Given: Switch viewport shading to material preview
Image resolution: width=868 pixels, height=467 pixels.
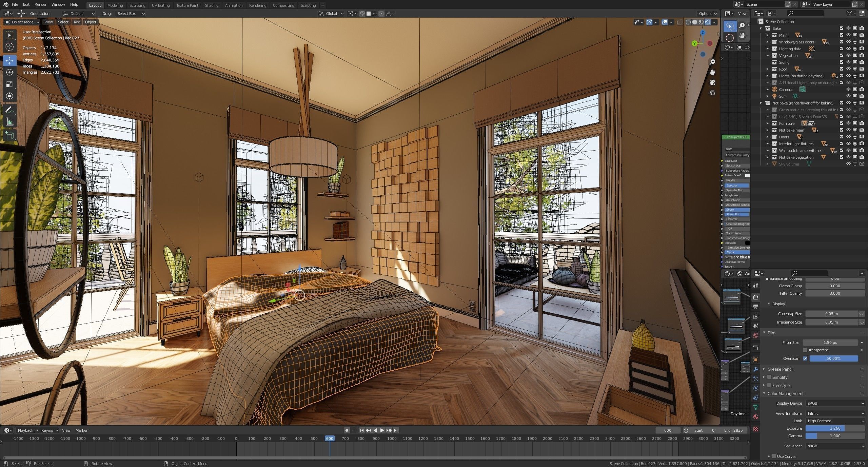Looking at the screenshot, I should click(x=701, y=22).
